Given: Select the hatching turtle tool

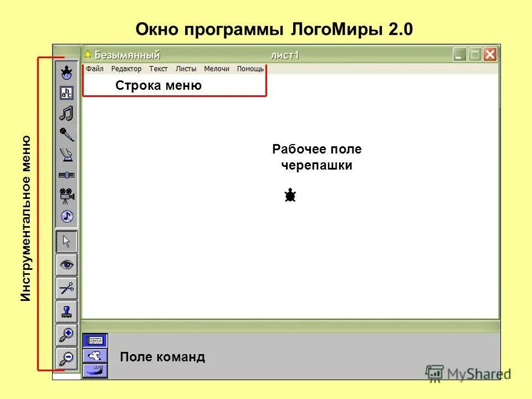Looking at the screenshot, I should coord(66,72).
